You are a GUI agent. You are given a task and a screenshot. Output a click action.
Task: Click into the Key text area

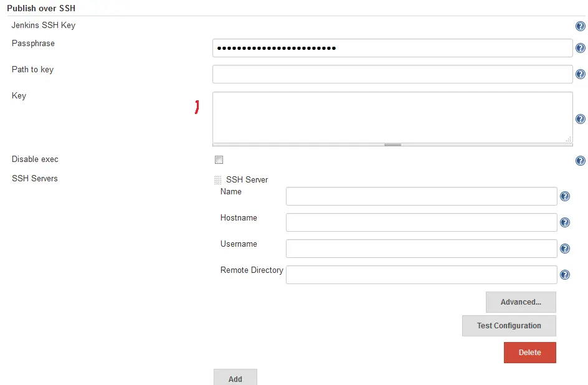392,117
